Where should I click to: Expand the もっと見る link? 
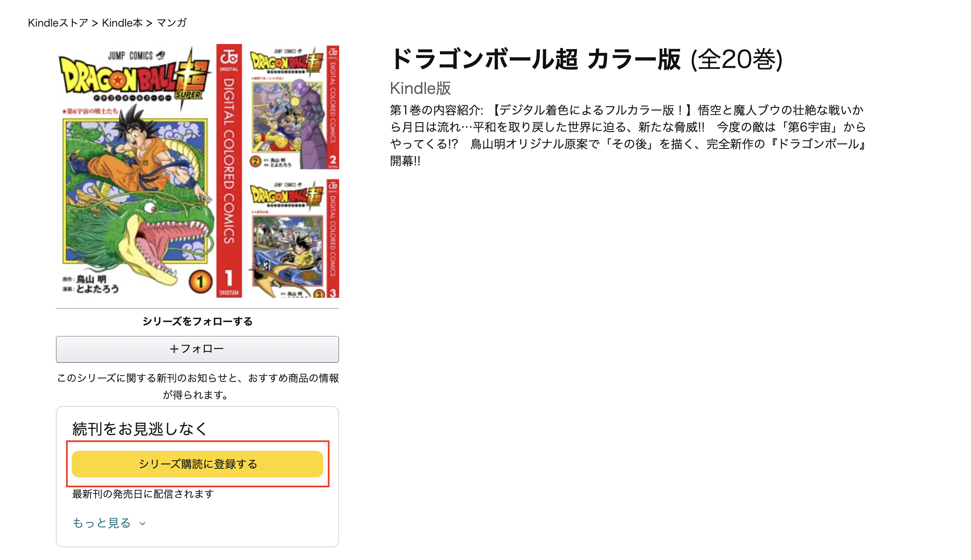tap(101, 523)
